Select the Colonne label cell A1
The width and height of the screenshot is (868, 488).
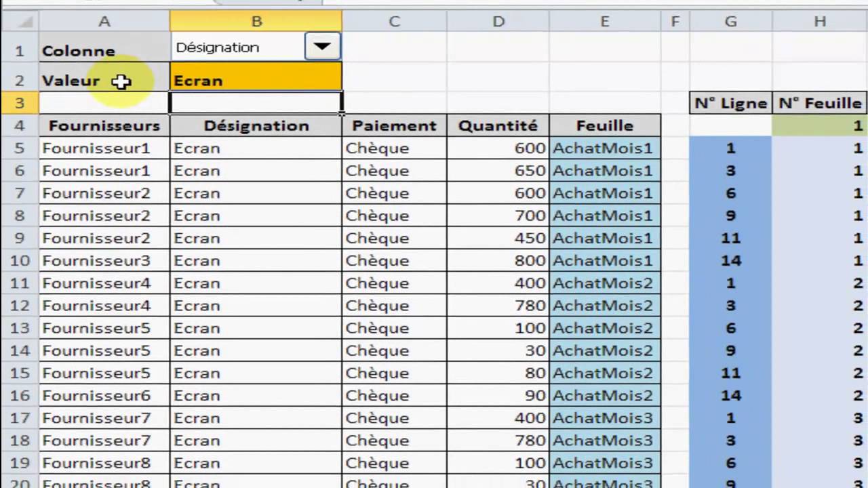tap(104, 47)
